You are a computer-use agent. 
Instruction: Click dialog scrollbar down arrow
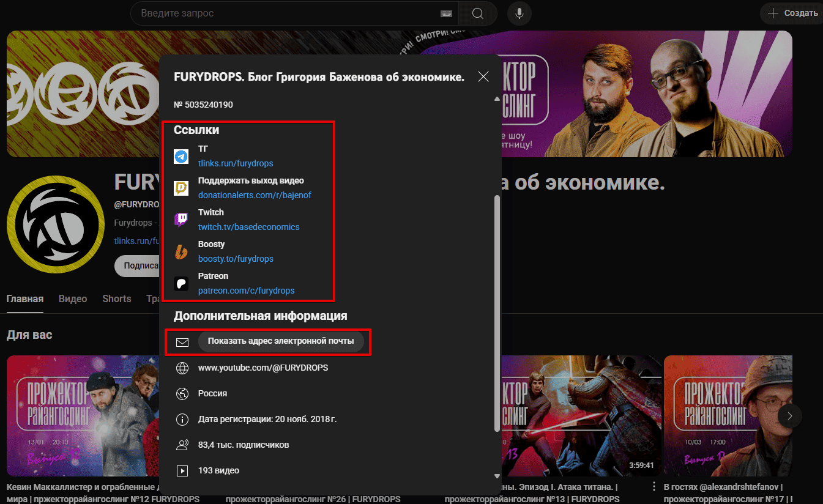click(497, 475)
